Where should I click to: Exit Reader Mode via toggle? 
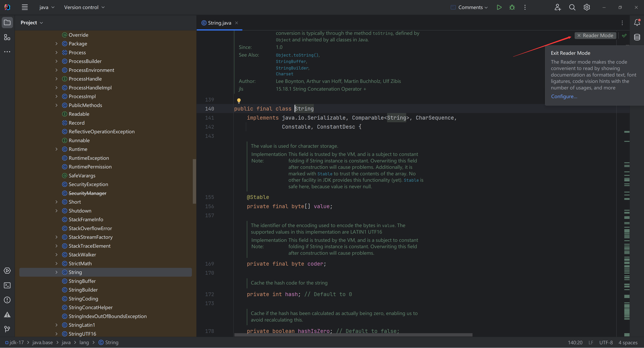pos(595,36)
